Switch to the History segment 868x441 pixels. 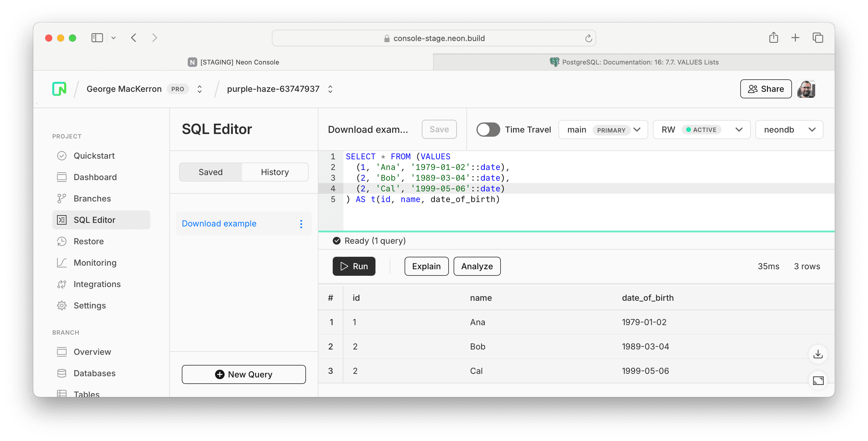click(274, 172)
